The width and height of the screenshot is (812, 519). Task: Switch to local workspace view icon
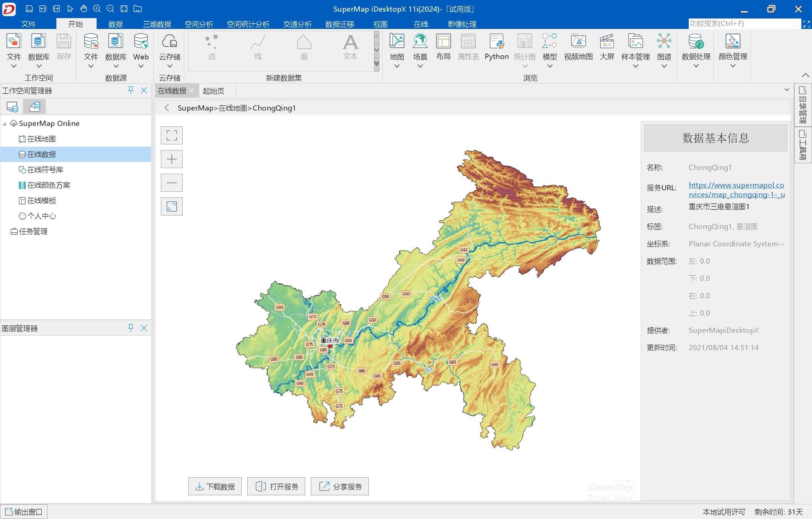(12, 107)
